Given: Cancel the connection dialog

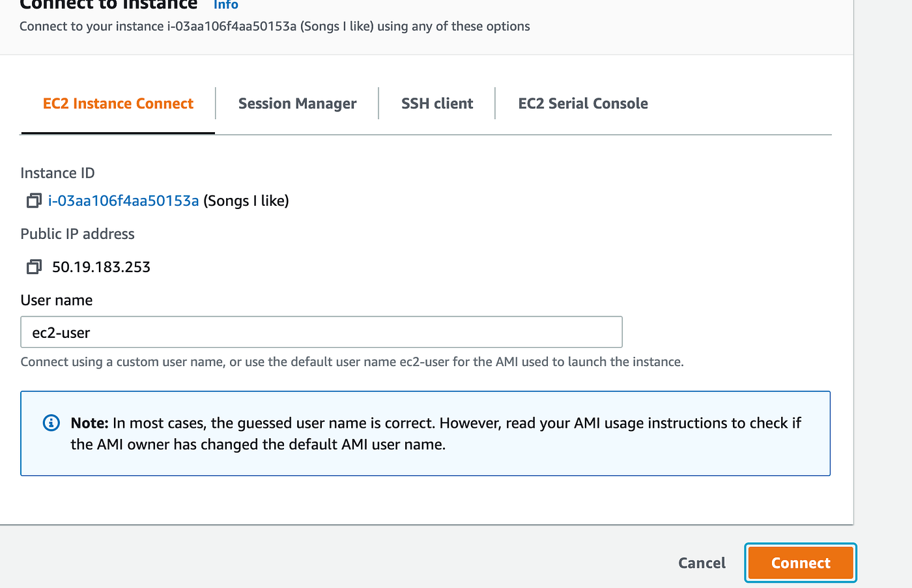Looking at the screenshot, I should click(702, 563).
